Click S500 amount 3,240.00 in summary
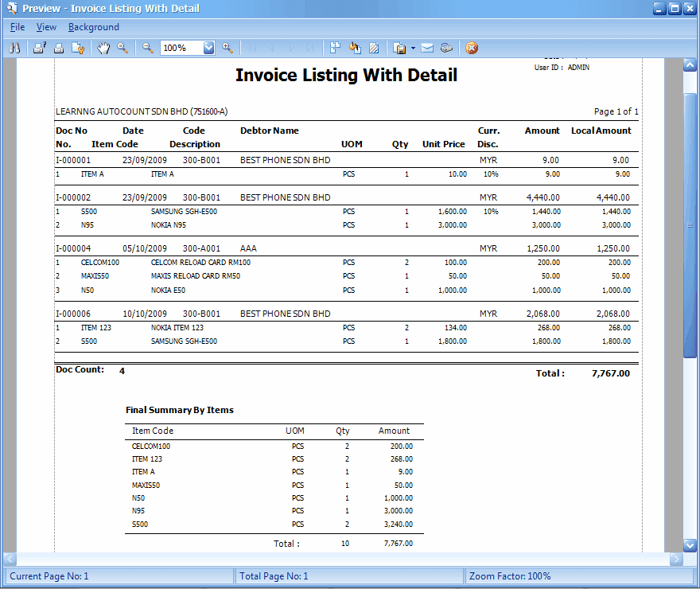 pyautogui.click(x=399, y=525)
